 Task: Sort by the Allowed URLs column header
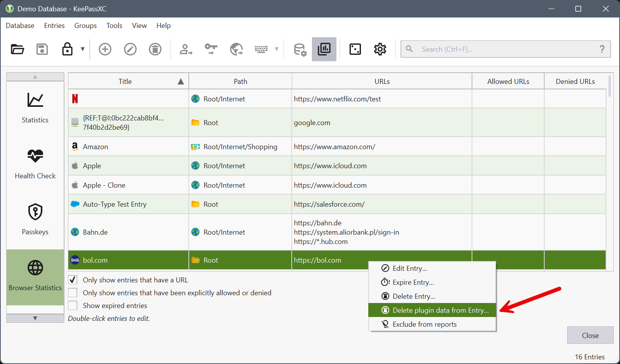coord(508,81)
